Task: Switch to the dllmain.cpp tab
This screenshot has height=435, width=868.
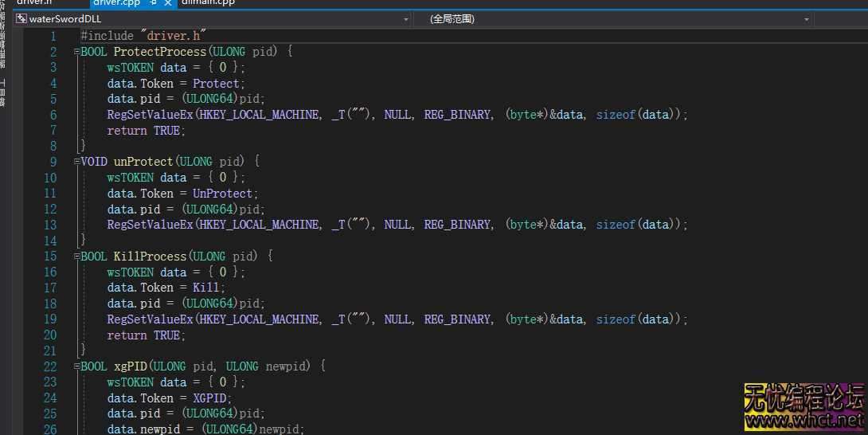Action: pyautogui.click(x=207, y=2)
